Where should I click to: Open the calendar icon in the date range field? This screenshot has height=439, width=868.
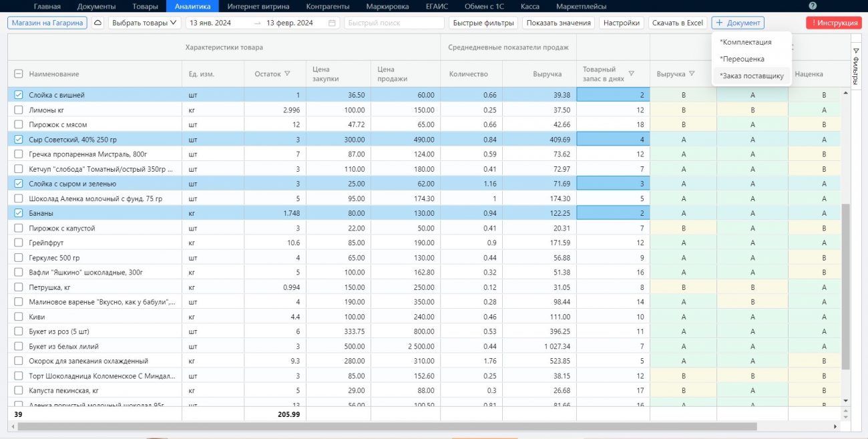pos(332,23)
